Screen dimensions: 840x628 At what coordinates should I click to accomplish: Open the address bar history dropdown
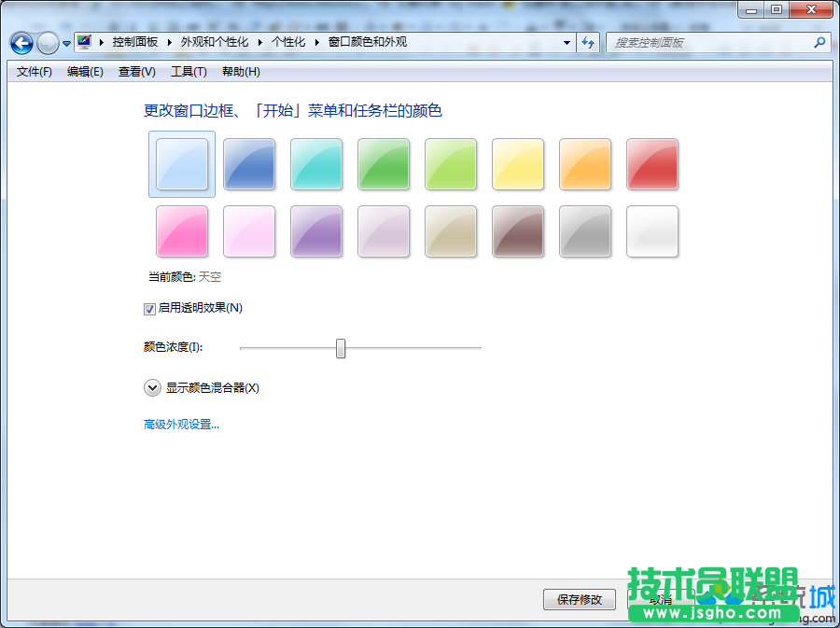coord(567,43)
